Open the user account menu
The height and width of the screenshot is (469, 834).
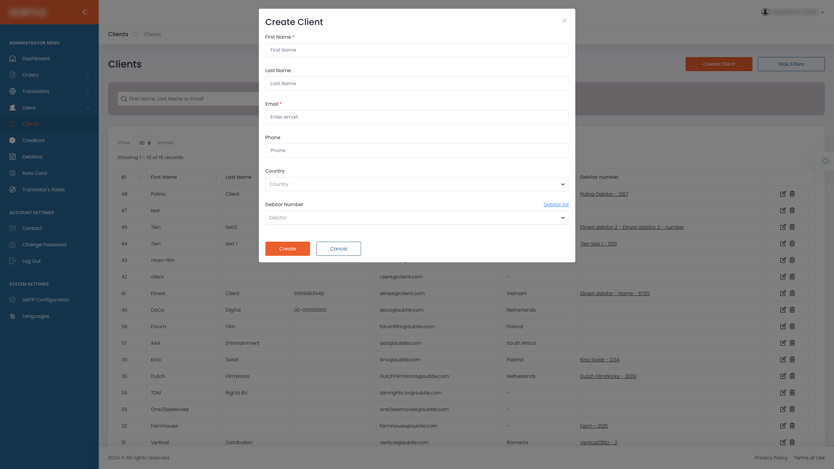[793, 12]
